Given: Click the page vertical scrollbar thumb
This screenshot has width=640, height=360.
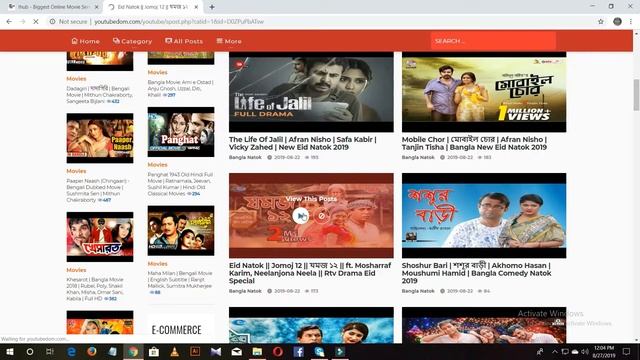Looking at the screenshot, I should pyautogui.click(x=636, y=95).
